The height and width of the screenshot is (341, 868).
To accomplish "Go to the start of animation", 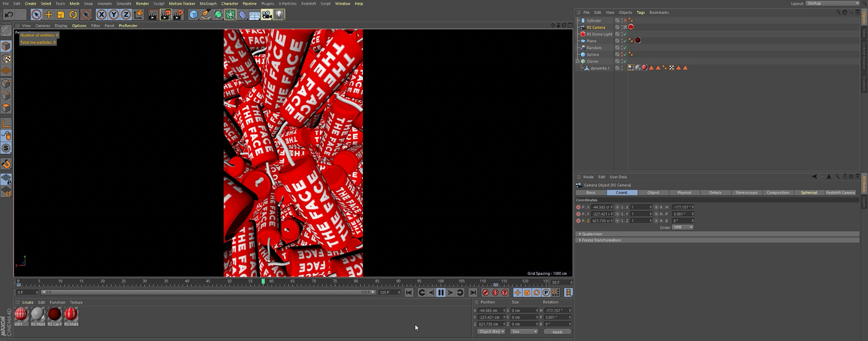I will 409,293.
